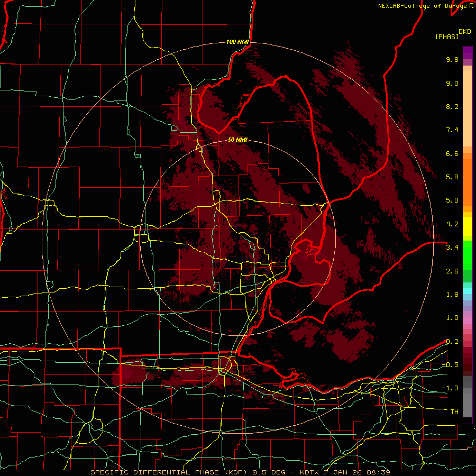Click the TH threshold label
The image size is (476, 476).
coord(454,412)
